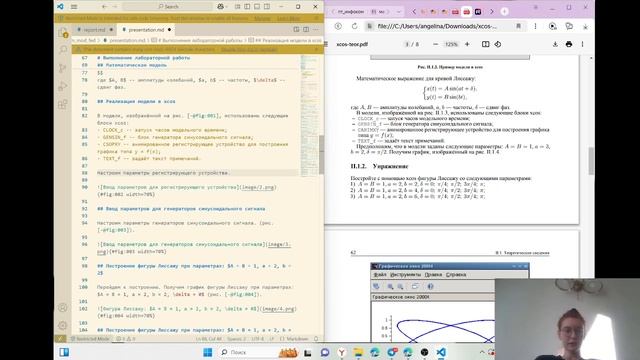Click the errors and warnings count in status bar
640x360 pixels.
point(126,339)
